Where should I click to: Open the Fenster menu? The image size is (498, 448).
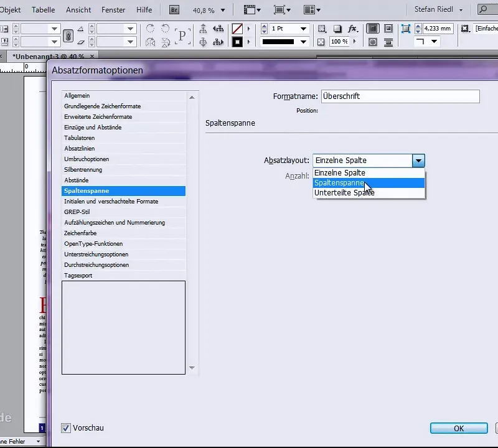[x=113, y=10]
